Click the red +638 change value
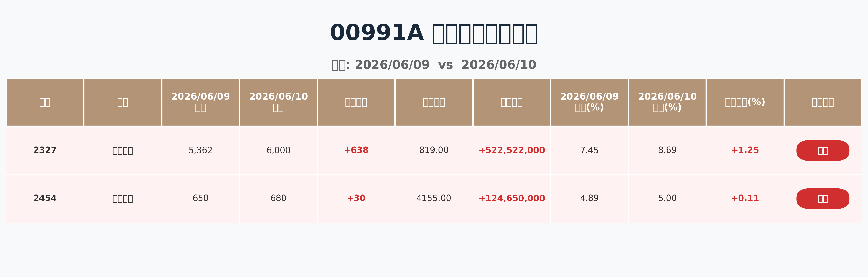Image resolution: width=868 pixels, height=277 pixels. pyautogui.click(x=356, y=150)
